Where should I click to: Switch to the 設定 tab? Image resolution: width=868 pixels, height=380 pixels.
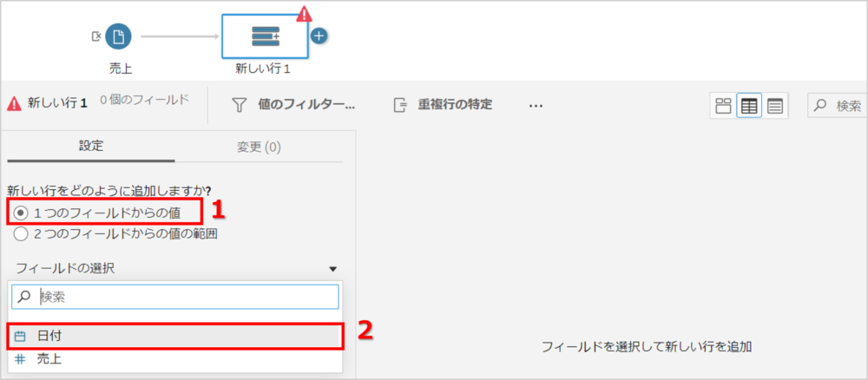click(x=91, y=147)
